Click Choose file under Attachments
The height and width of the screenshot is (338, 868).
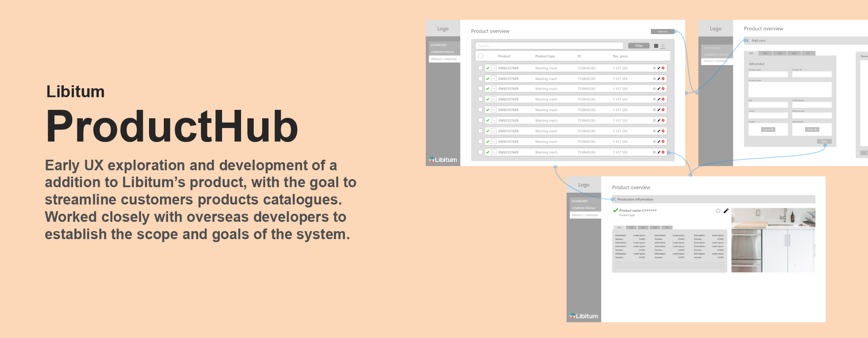point(812,130)
